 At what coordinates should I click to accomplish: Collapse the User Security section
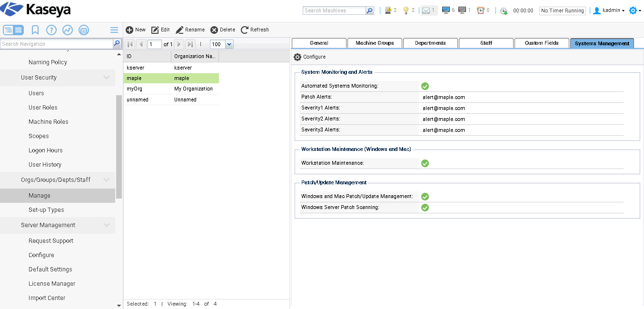tap(107, 78)
